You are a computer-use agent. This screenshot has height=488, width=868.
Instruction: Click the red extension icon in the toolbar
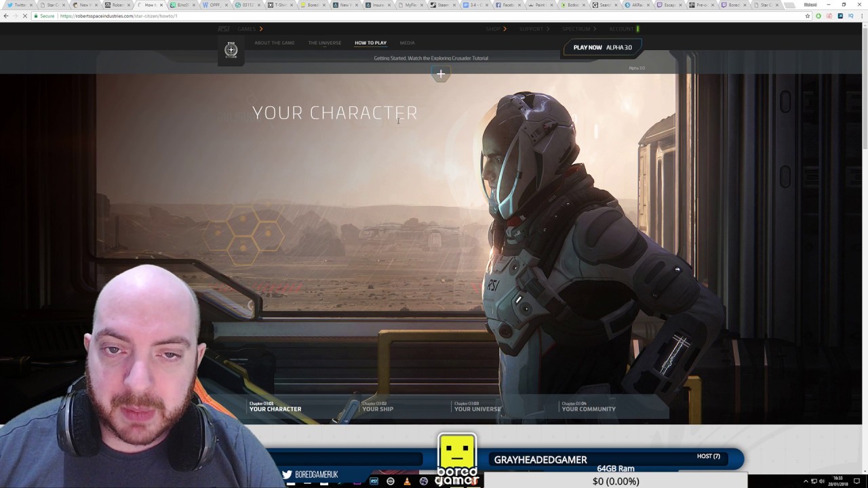coord(829,16)
